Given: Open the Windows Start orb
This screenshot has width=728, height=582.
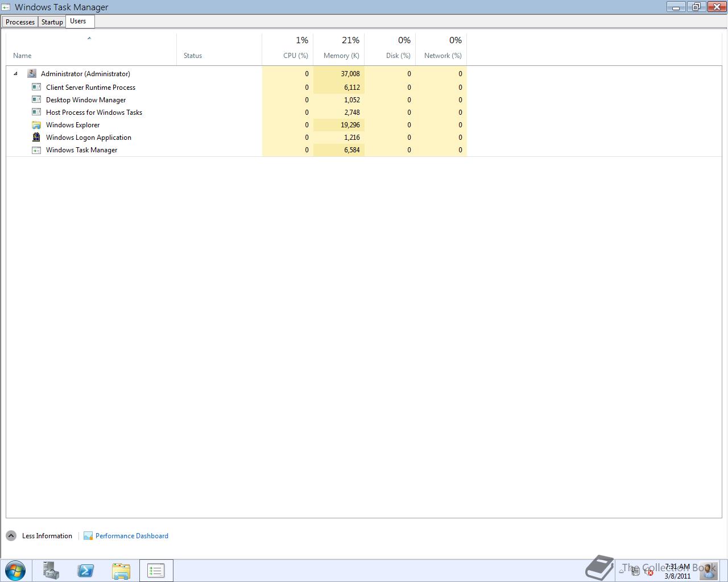Looking at the screenshot, I should tap(15, 571).
